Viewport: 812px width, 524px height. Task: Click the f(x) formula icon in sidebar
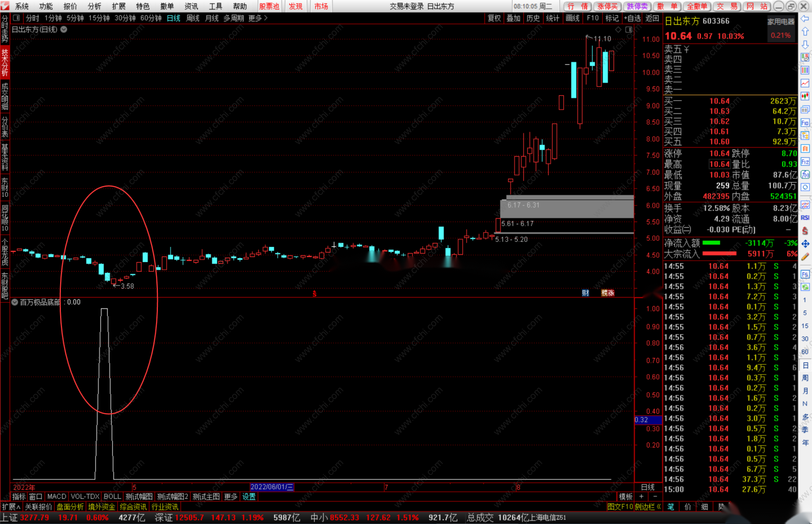click(805, 175)
